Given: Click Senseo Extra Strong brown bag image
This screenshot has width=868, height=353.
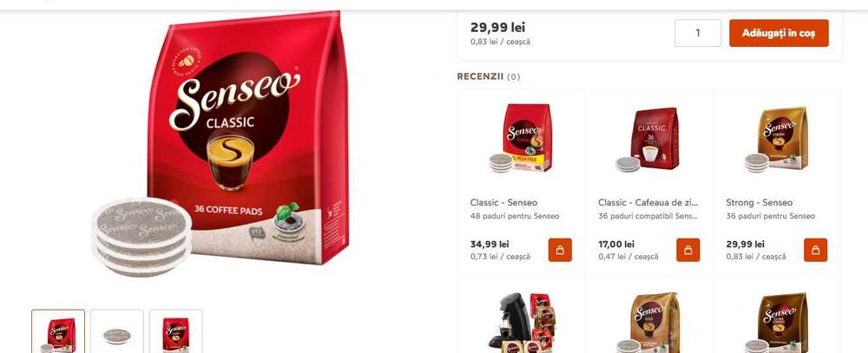Looking at the screenshot, I should 777,323.
